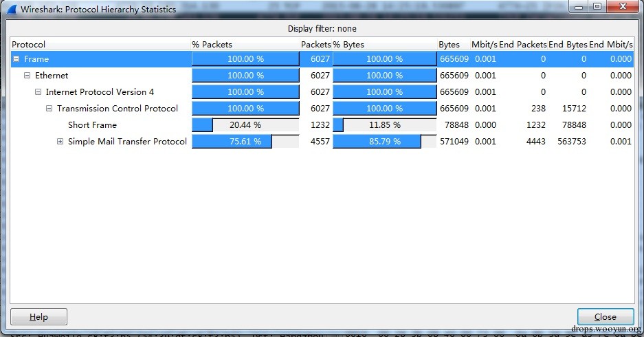644x337 pixels.
Task: Collapse Internet Protocol Version 4 node
Action: click(38, 92)
